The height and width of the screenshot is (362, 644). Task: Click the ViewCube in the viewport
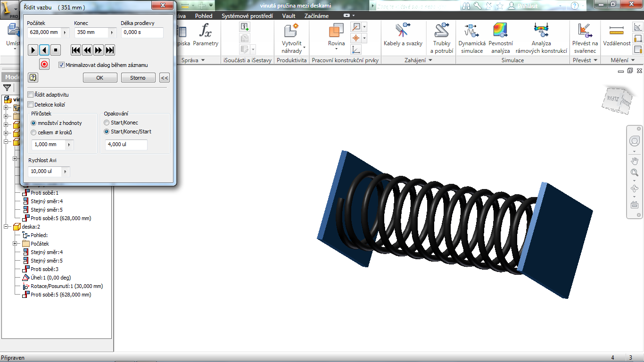[617, 100]
